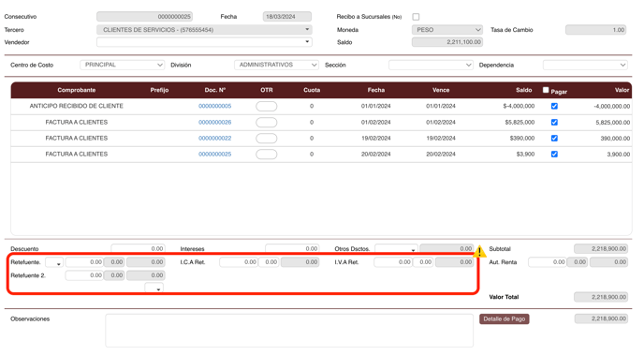
Task: Open the Dependencia dropdown
Action: click(585, 65)
